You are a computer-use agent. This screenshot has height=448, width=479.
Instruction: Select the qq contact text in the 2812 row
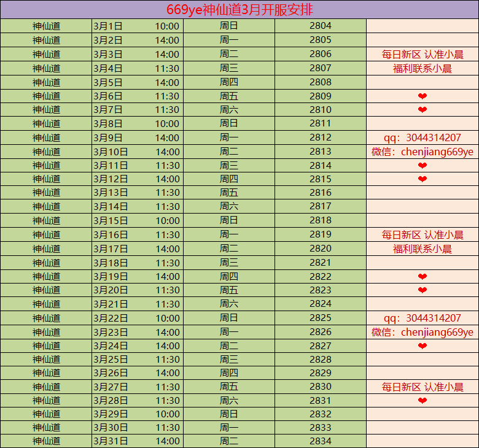(x=423, y=137)
